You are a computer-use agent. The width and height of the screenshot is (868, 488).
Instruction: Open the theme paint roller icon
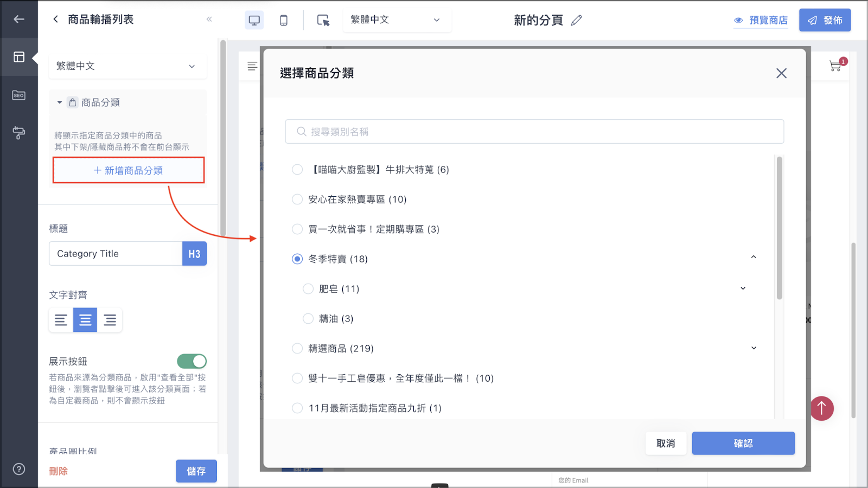(19, 132)
